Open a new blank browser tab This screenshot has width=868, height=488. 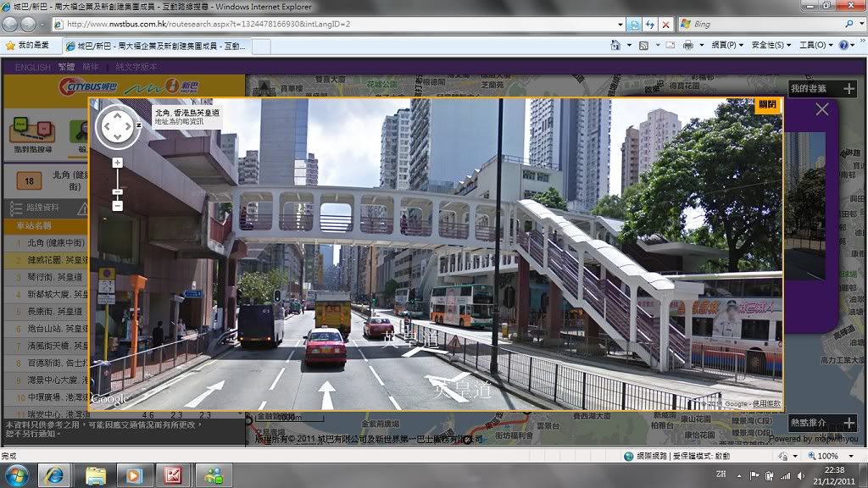point(261,47)
